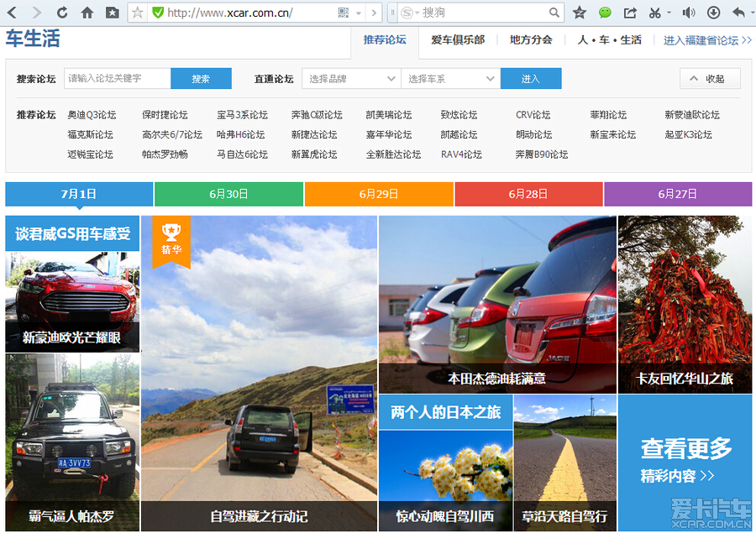Switch to the 地方分会 tab
This screenshot has height=533, width=756.
tap(531, 40)
